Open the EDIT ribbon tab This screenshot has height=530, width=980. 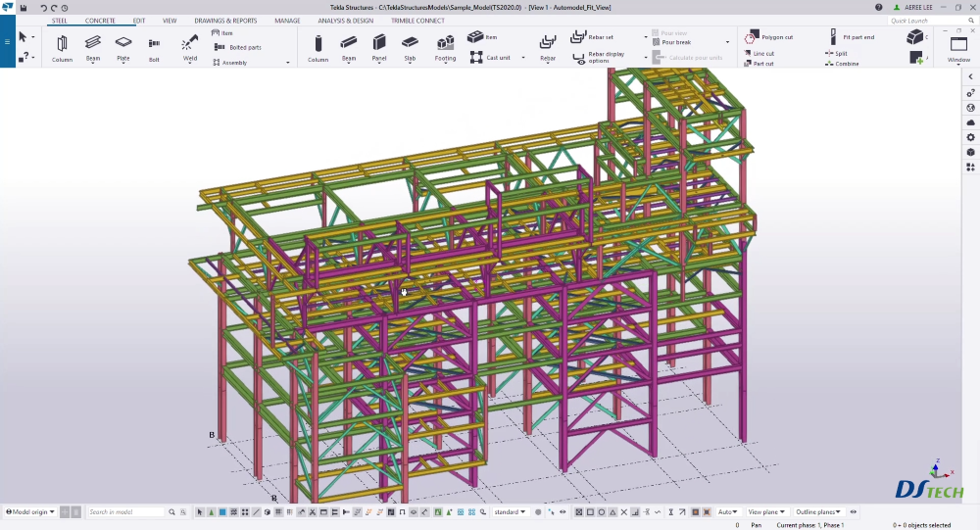click(x=139, y=21)
